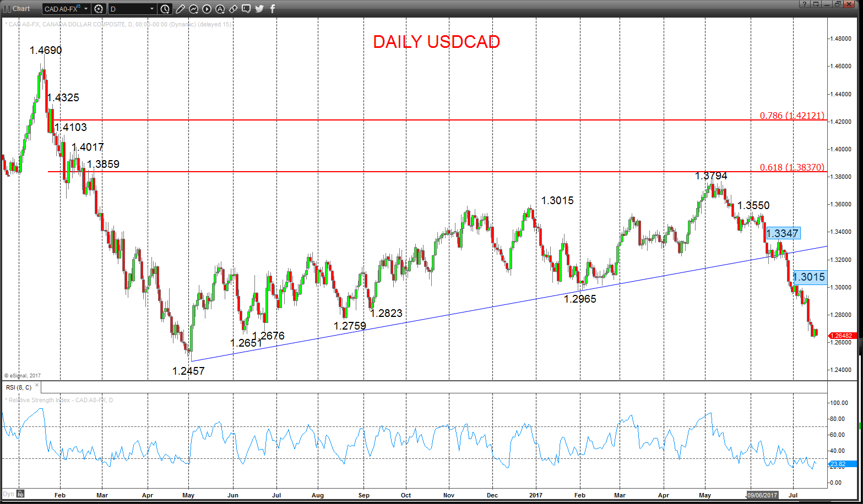Screen dimensions: 863x504
Task: Click the eSignal, 2017 copyright text
Action: pyautogui.click(x=23, y=376)
